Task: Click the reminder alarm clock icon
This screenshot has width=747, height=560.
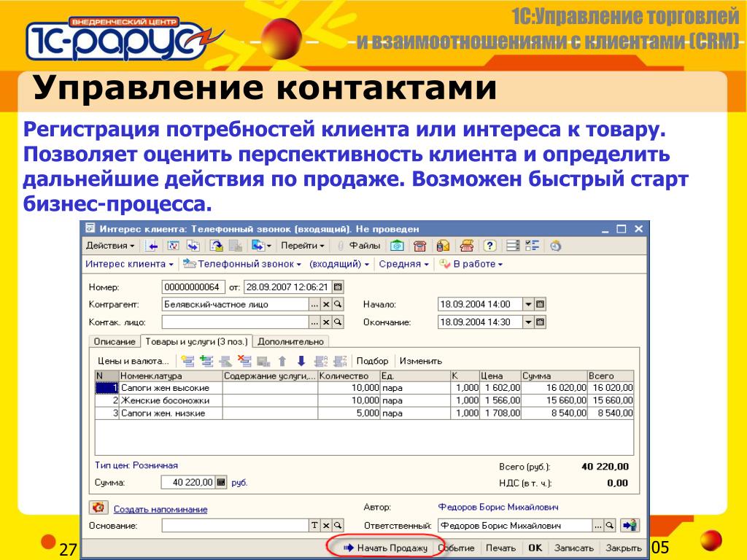Action: coord(98,507)
